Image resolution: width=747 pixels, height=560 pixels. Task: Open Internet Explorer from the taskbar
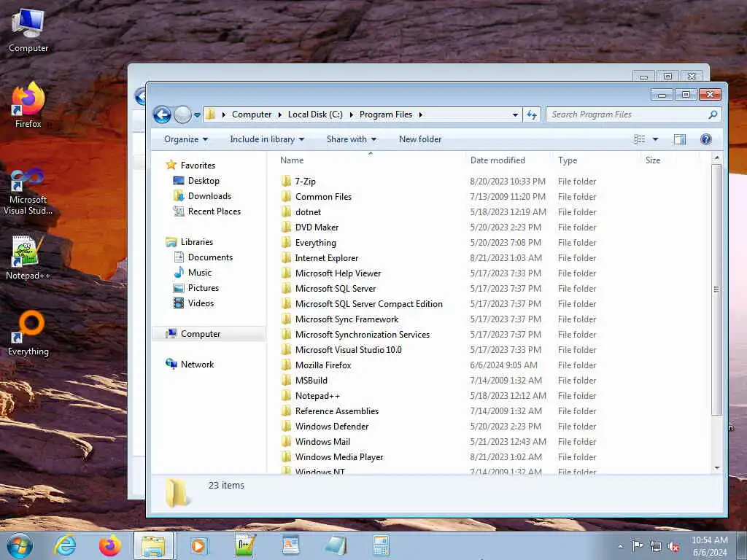tap(64, 545)
